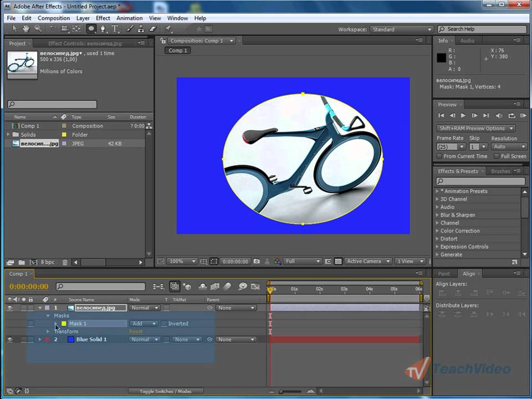Create a new composition from Project panel
The height and width of the screenshot is (399, 532).
33,262
